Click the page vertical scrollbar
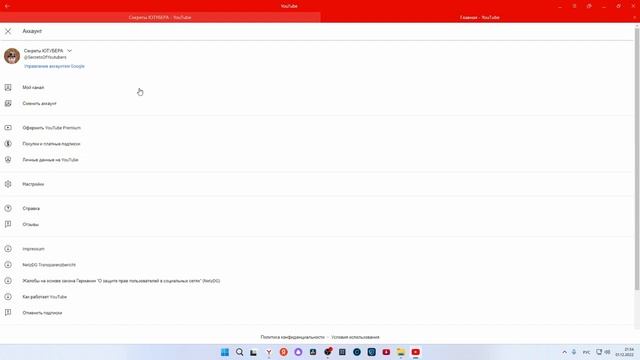640x360 pixels. (637, 159)
